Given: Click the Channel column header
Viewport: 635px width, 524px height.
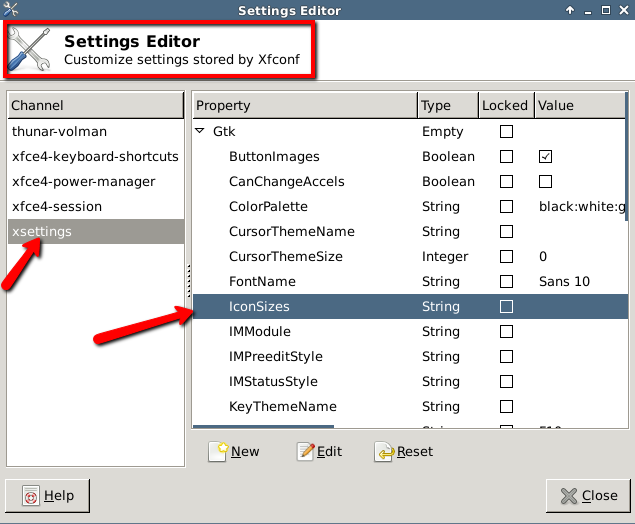Looking at the screenshot, I should point(96,105).
